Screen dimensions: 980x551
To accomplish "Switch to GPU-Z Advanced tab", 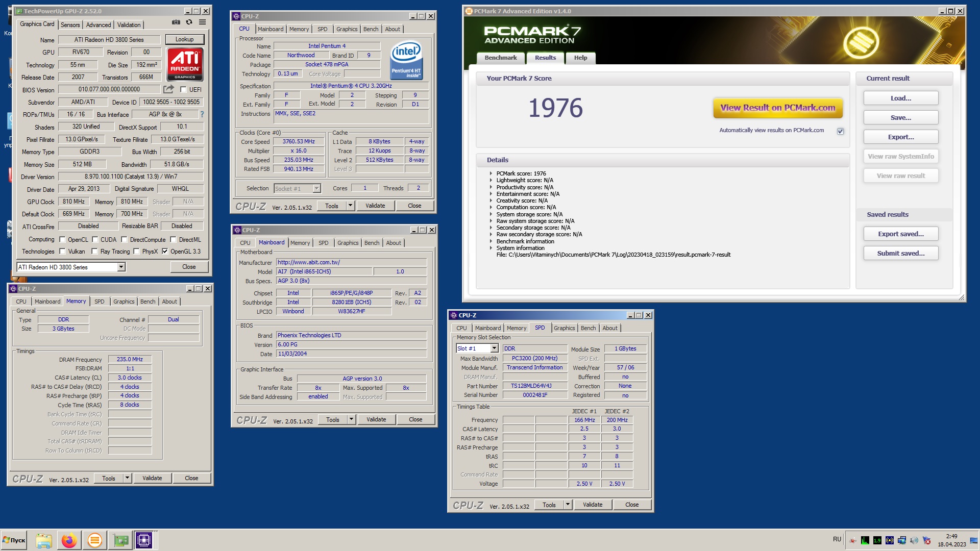I will 99,25.
